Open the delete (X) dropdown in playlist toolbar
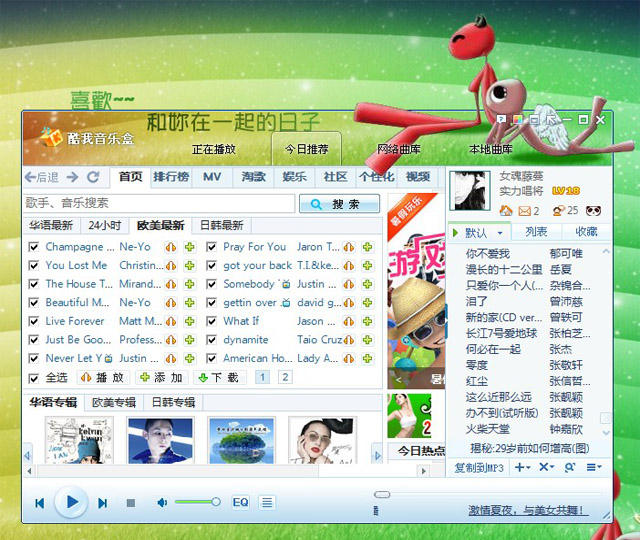 547,467
